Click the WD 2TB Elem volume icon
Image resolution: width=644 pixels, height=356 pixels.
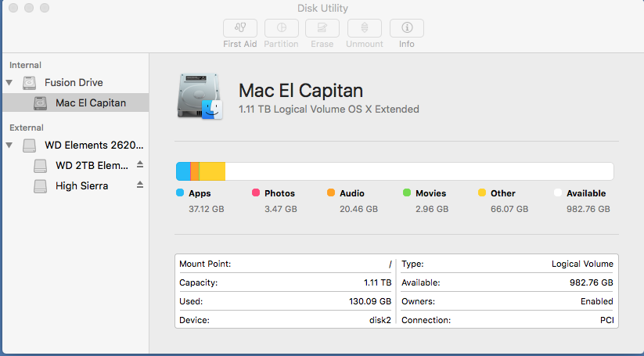tap(40, 166)
